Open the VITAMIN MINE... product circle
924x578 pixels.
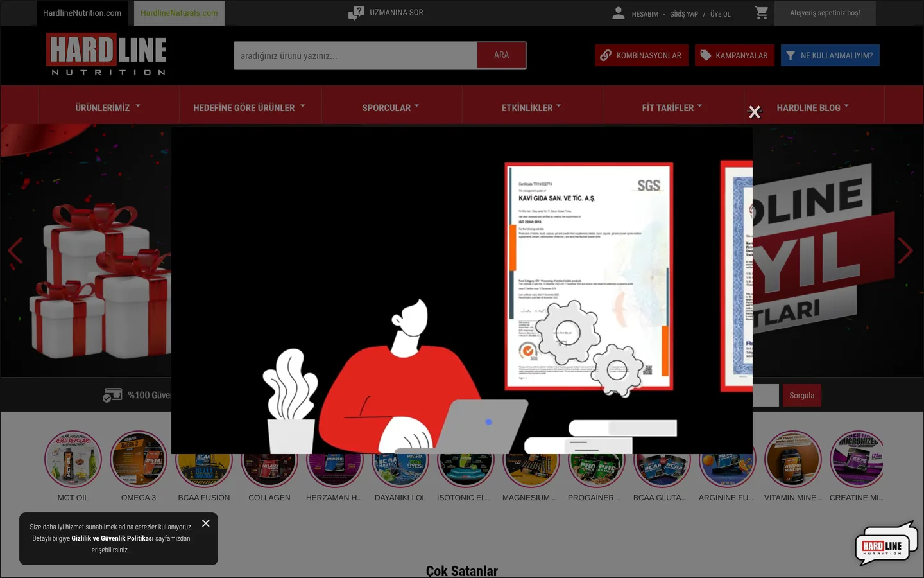pos(792,459)
